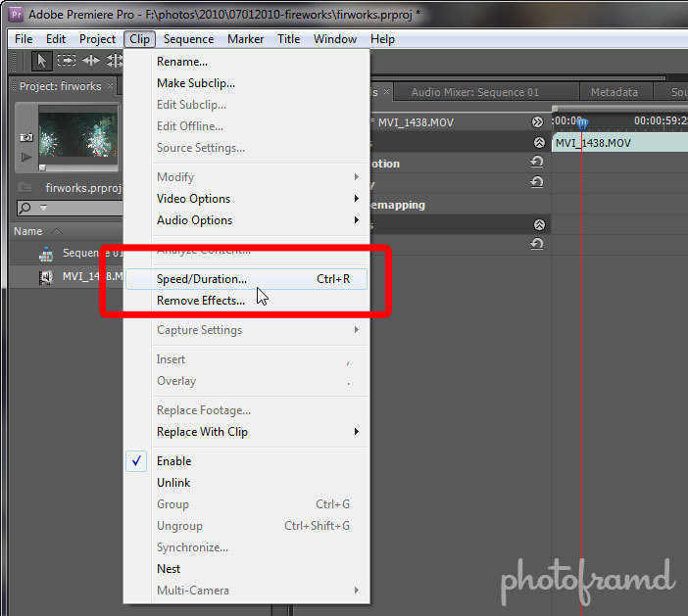Switch to the Metadata tab
Image resolution: width=688 pixels, height=616 pixels.
click(x=614, y=92)
